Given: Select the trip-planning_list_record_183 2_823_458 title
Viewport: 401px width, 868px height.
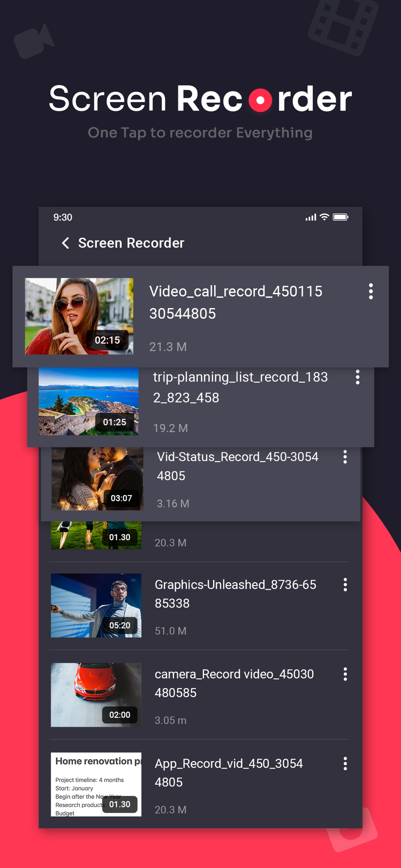Looking at the screenshot, I should pyautogui.click(x=240, y=387).
